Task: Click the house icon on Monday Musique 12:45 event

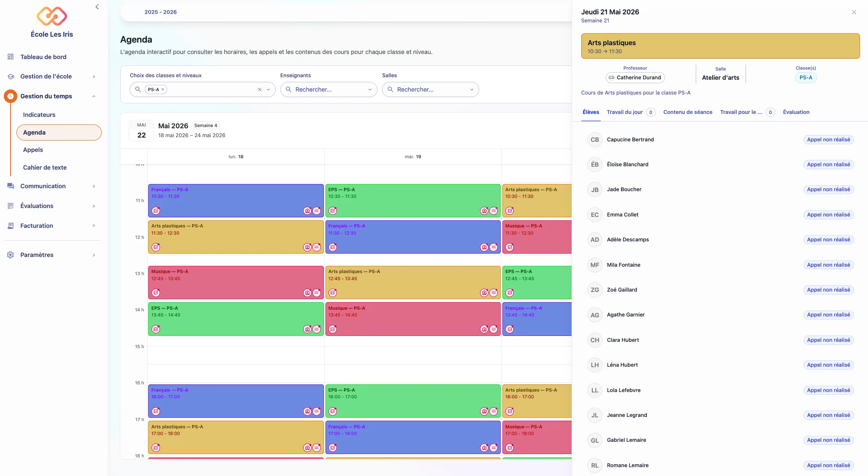Action: pos(307,293)
